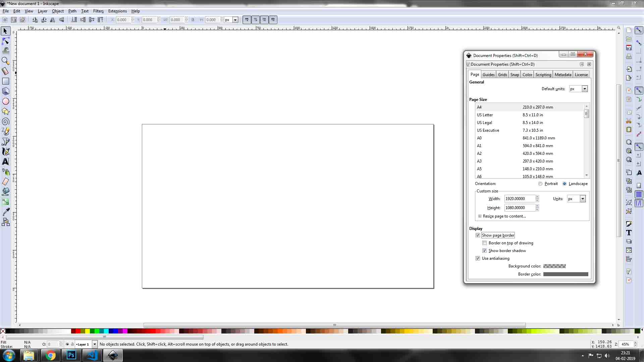The height and width of the screenshot is (362, 644).
Task: Select the Node edit tool
Action: tap(5, 41)
